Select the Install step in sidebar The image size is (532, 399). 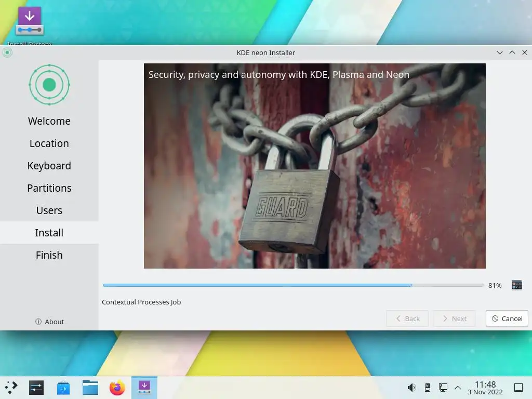49,233
